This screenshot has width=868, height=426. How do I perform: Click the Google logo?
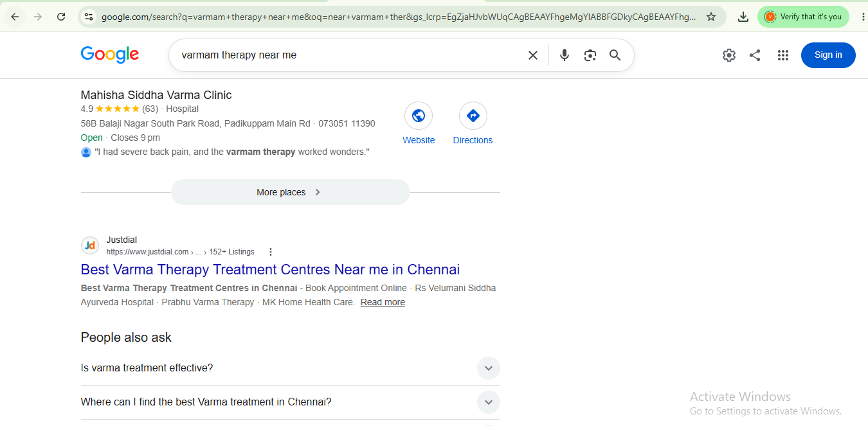(x=110, y=55)
